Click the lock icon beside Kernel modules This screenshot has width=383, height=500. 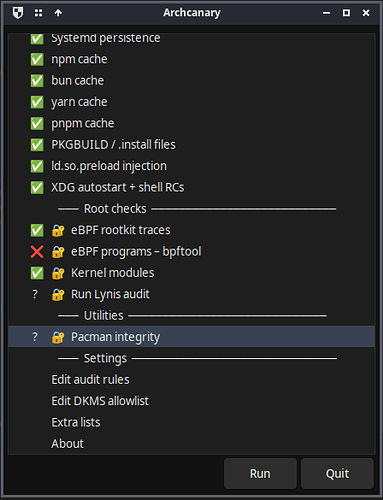pyautogui.click(x=58, y=273)
